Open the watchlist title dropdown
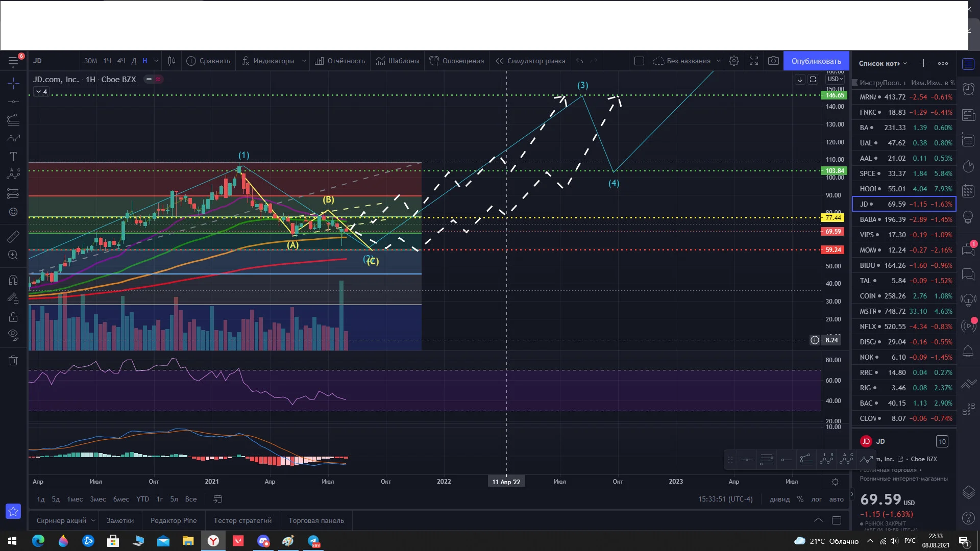 pos(883,63)
